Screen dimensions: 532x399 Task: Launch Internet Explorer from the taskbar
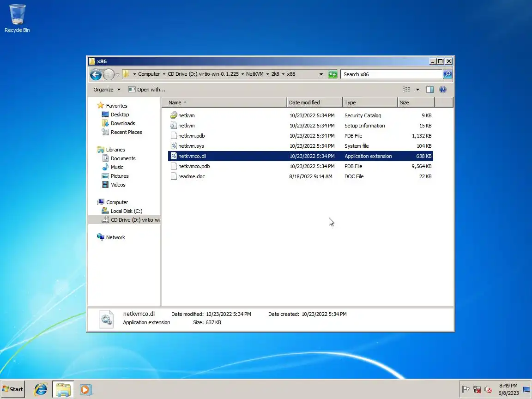tap(41, 389)
